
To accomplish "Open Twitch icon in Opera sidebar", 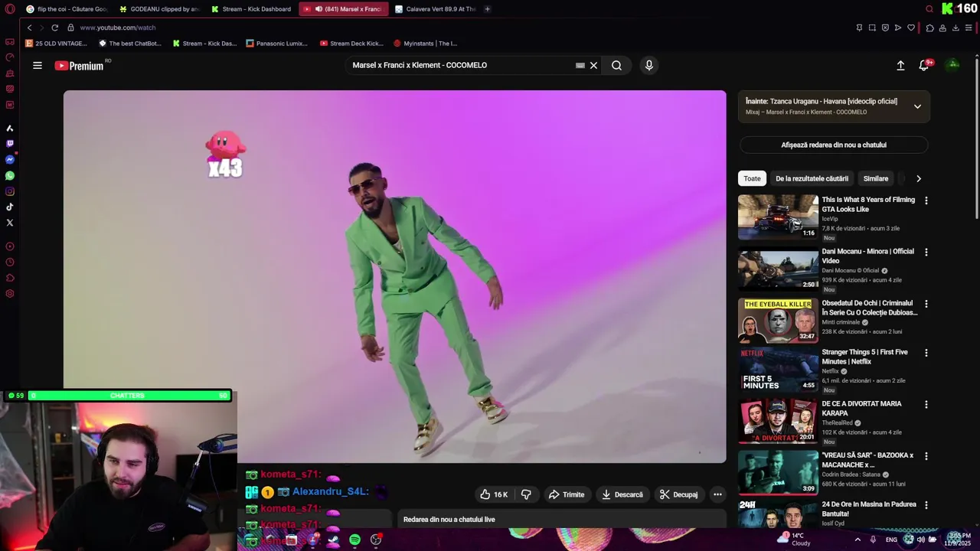I will pyautogui.click(x=9, y=144).
